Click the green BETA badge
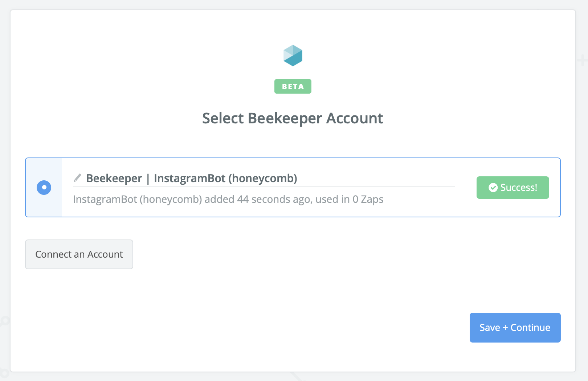588x381 pixels. pyautogui.click(x=293, y=86)
